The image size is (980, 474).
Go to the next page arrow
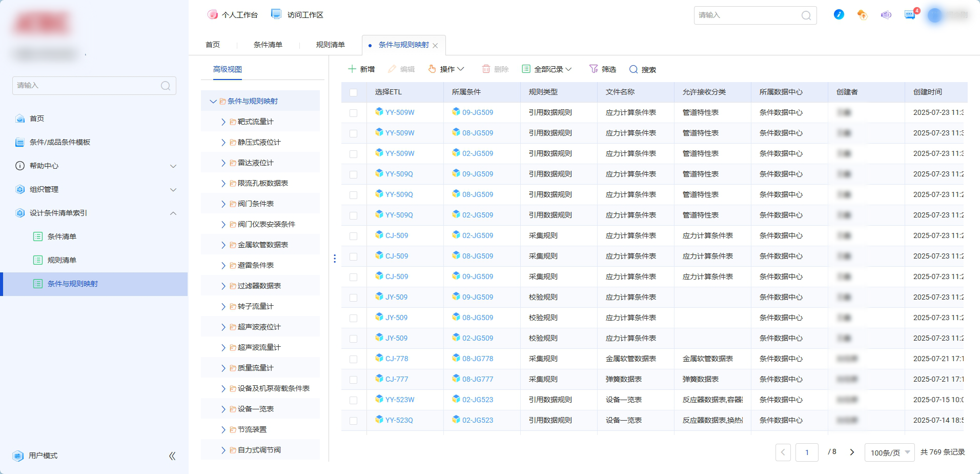click(x=852, y=452)
